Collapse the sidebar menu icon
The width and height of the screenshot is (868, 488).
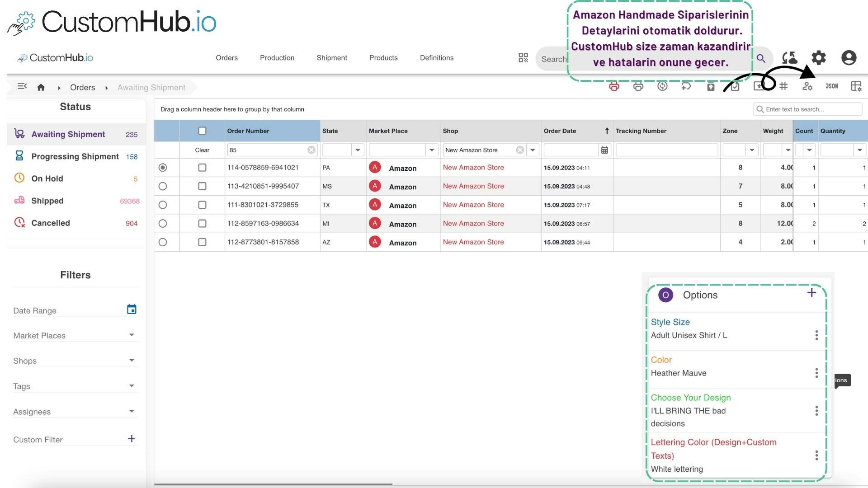pos(22,86)
